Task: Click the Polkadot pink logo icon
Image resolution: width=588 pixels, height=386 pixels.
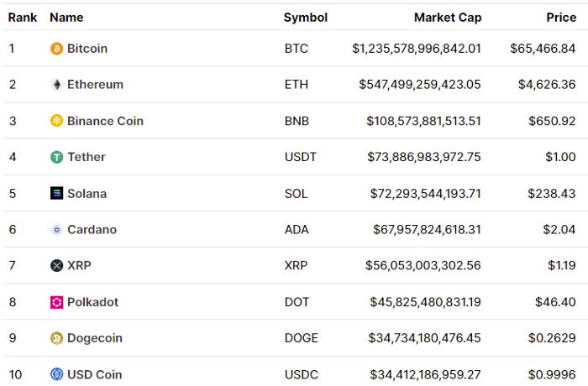Action: coord(56,302)
